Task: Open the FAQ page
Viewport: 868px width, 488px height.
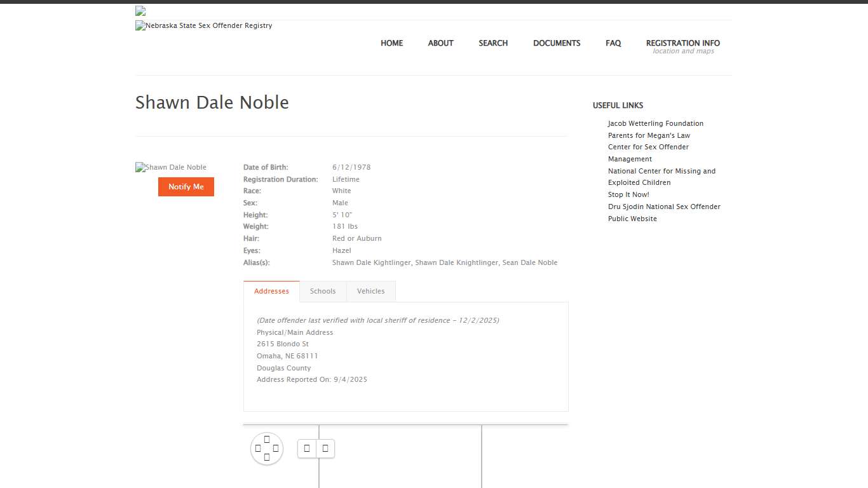Action: click(613, 43)
